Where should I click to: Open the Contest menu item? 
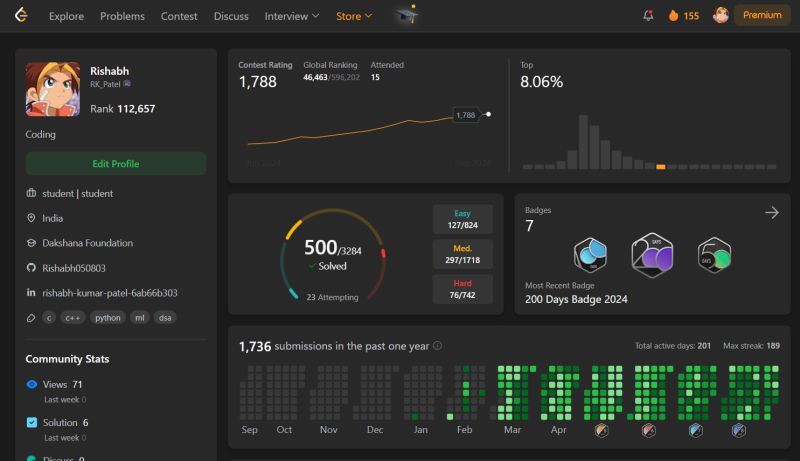(x=179, y=16)
